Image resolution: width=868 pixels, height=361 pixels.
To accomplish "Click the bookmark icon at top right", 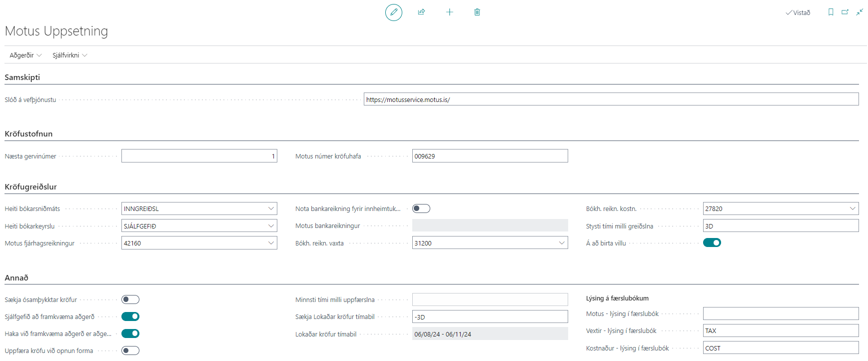I will [x=831, y=12].
